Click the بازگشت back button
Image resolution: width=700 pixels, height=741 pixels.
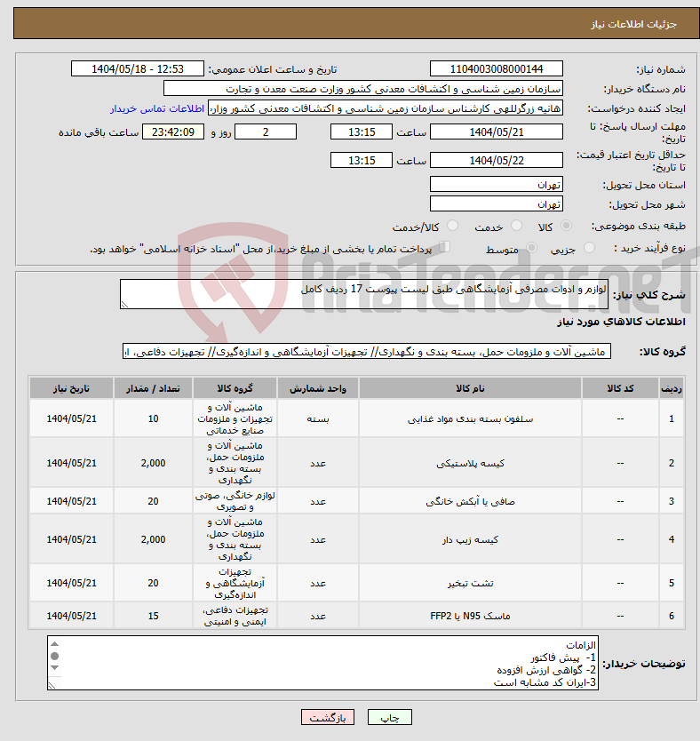(x=327, y=717)
